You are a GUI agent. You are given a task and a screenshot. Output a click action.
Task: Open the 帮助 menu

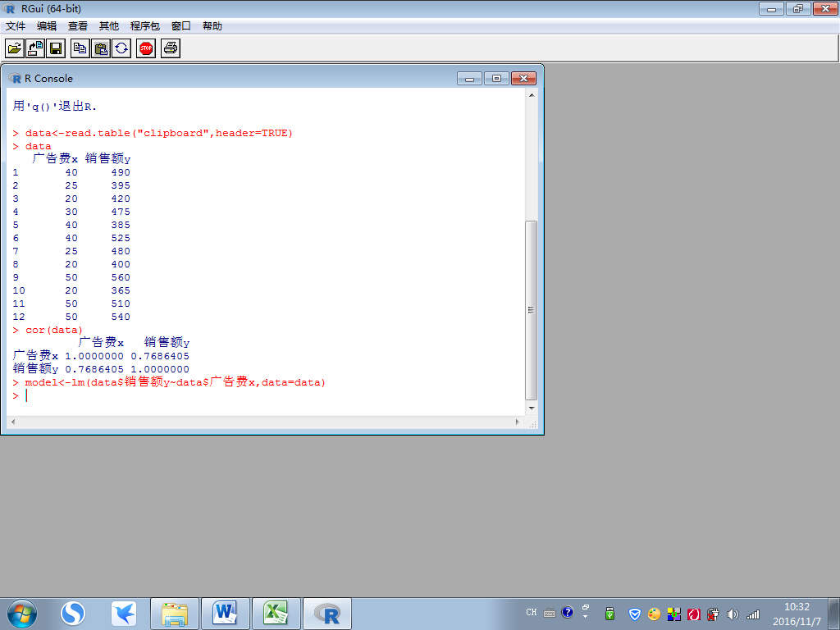point(212,25)
